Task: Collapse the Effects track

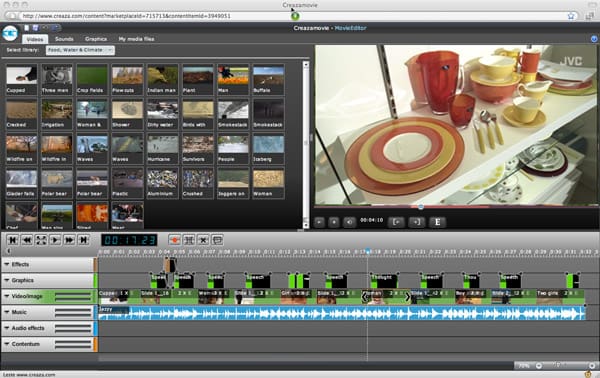Action: (7, 264)
